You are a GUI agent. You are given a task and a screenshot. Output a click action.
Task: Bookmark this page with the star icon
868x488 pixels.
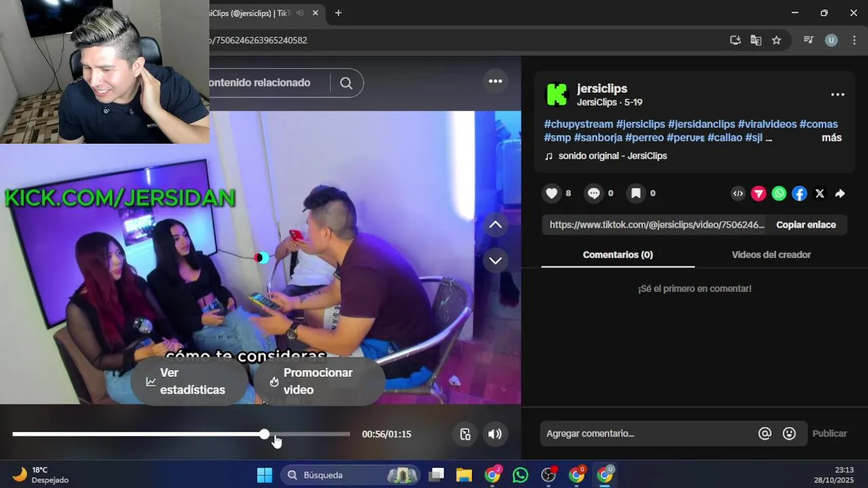(x=776, y=40)
